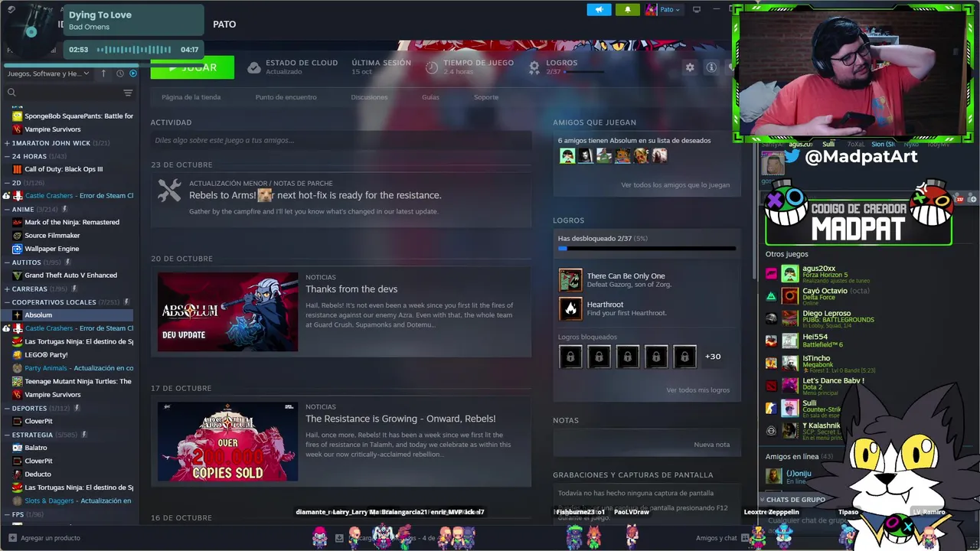Click the 'Diles algo sobre este juego' activity field
The width and height of the screenshot is (980, 551).
point(341,140)
